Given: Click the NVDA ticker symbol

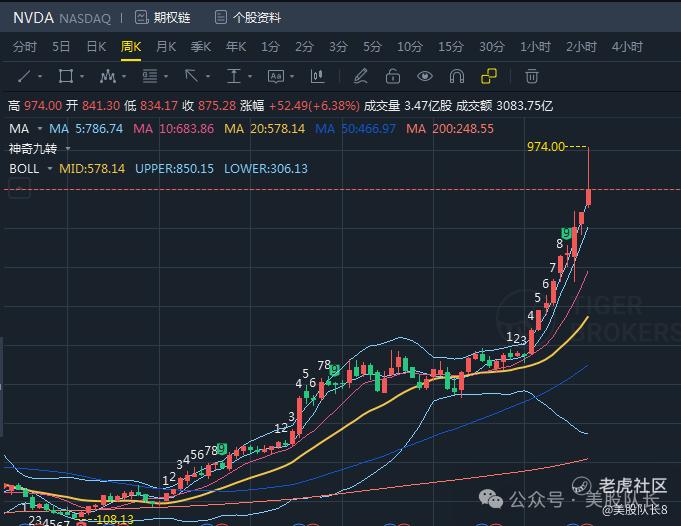Looking at the screenshot, I should (x=33, y=18).
